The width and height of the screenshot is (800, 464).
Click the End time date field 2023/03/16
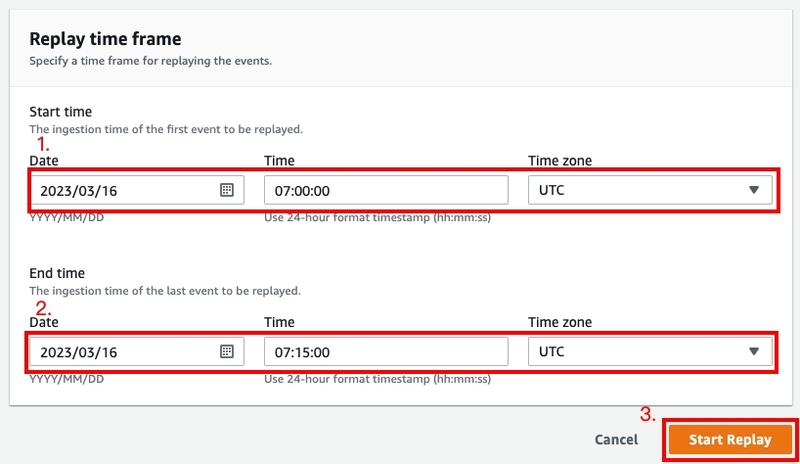[137, 351]
